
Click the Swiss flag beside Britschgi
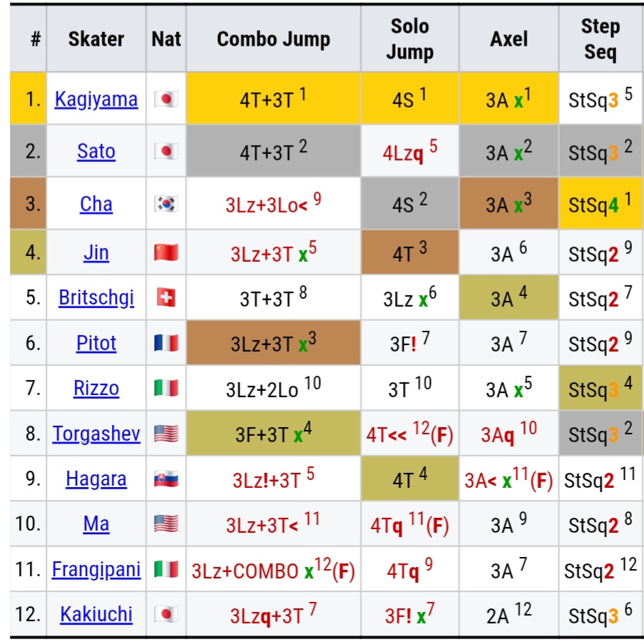tap(166, 297)
